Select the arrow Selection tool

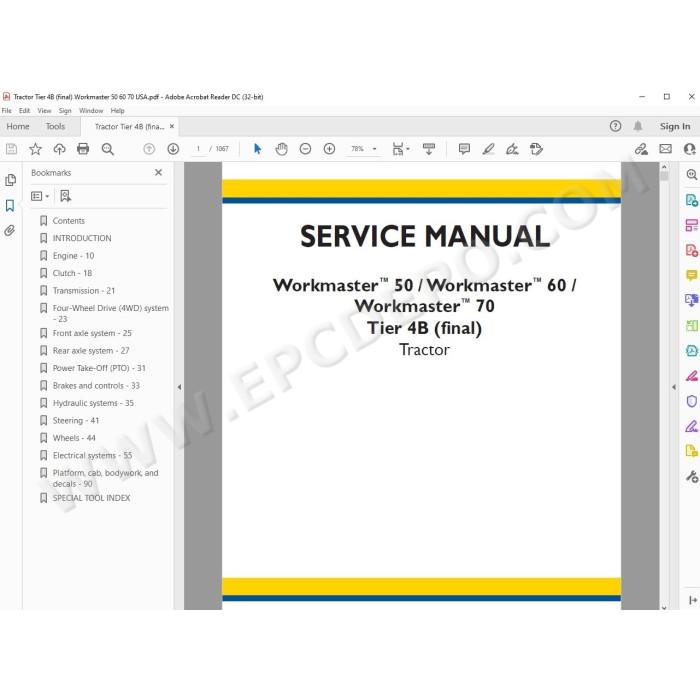(x=258, y=149)
